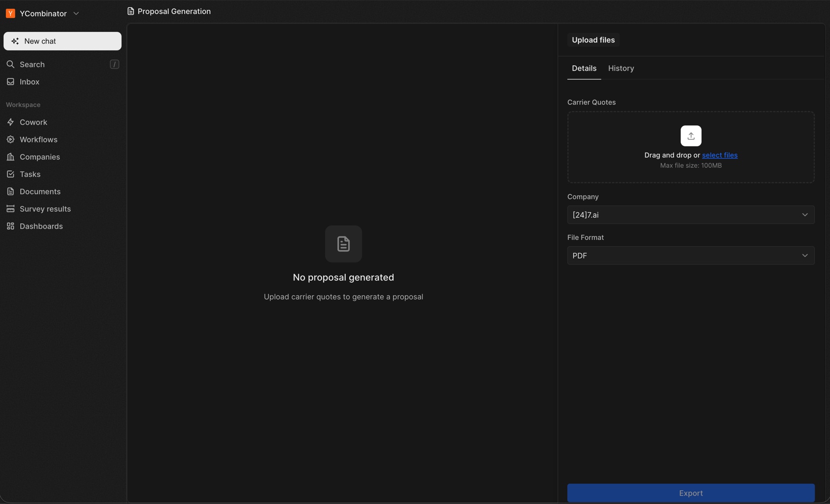
Task: Click the chevron on the Company field
Action: pos(805,215)
